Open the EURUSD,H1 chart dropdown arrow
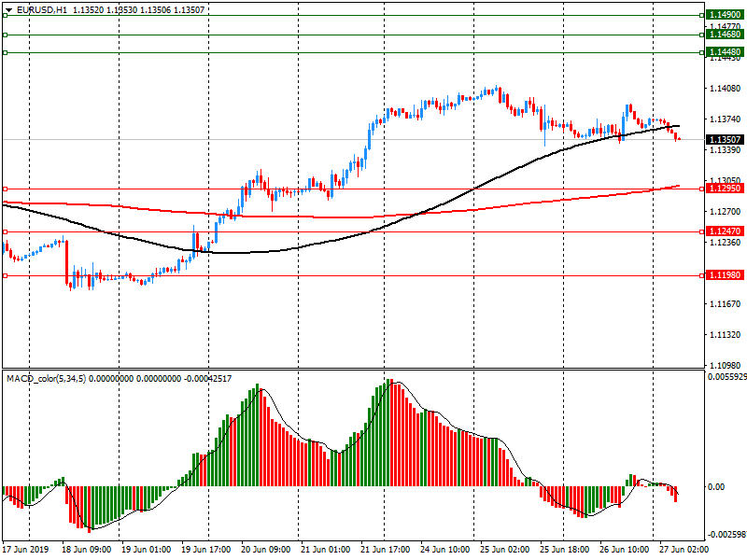Screen dimensions: 747x560 [8, 10]
